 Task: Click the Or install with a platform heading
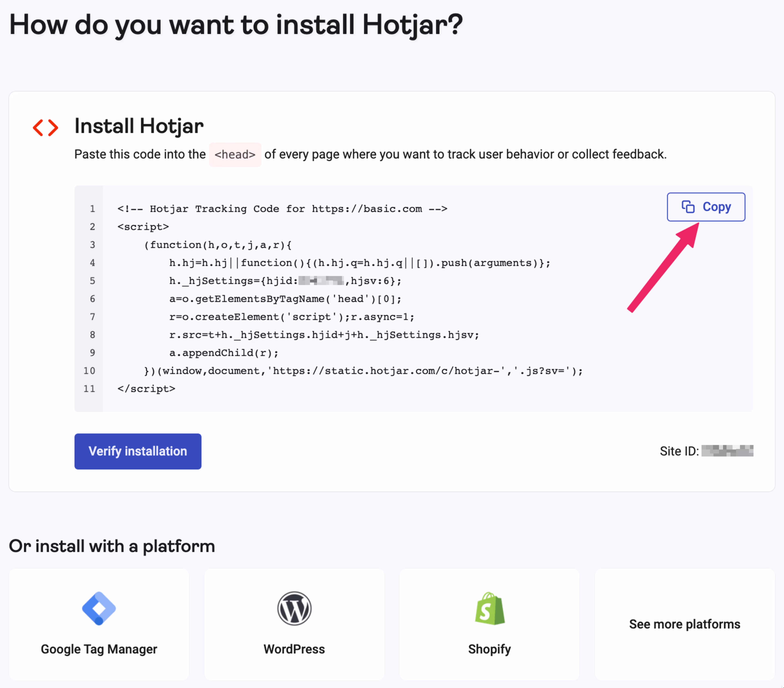tap(112, 546)
